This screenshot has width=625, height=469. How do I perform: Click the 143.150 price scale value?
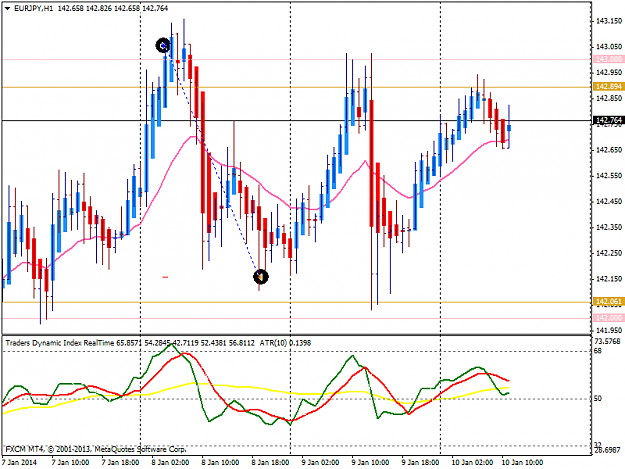[609, 21]
